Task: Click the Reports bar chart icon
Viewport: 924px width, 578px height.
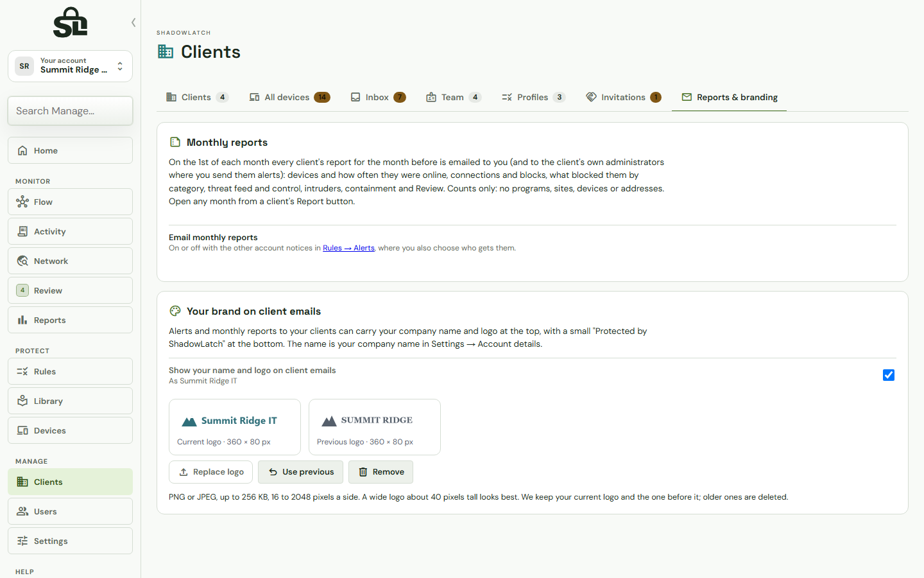Action: click(x=22, y=320)
